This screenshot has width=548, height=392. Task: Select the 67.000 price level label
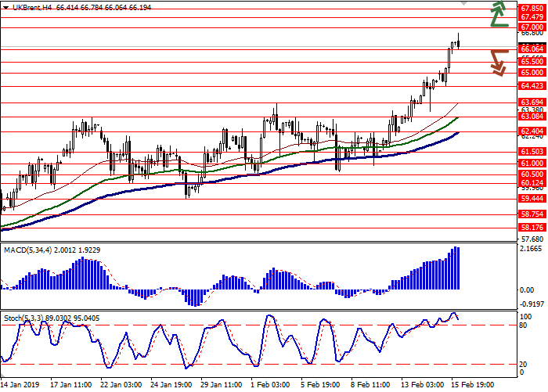pos(532,27)
